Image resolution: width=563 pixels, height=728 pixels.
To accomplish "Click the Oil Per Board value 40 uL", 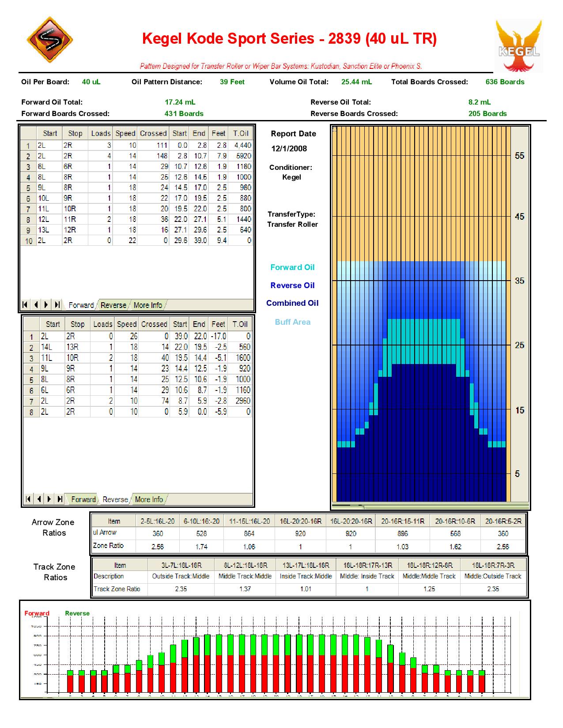I will [91, 82].
